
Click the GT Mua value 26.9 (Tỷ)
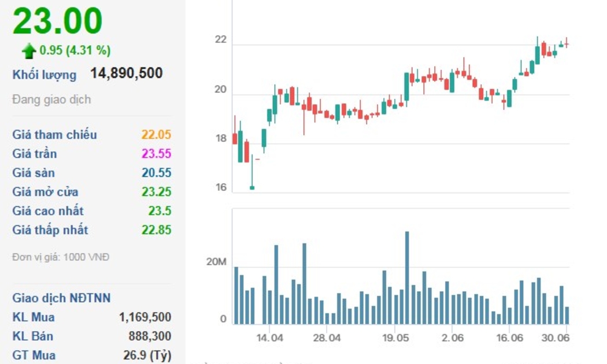click(x=147, y=355)
